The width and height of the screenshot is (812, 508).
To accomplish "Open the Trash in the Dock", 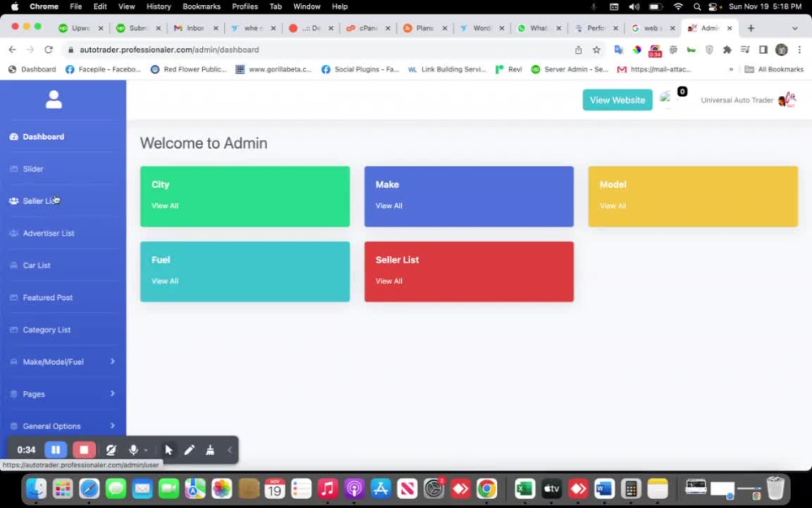I will click(x=775, y=488).
